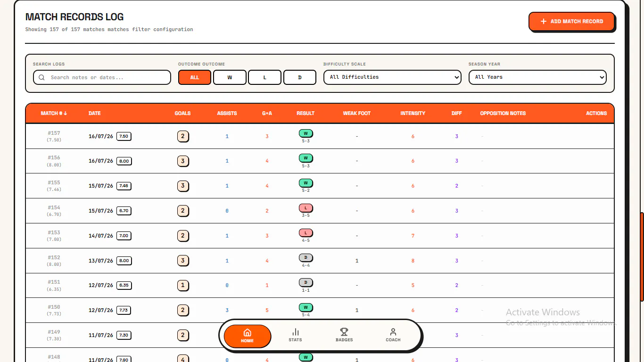Click the Diff column header

[x=456, y=113]
